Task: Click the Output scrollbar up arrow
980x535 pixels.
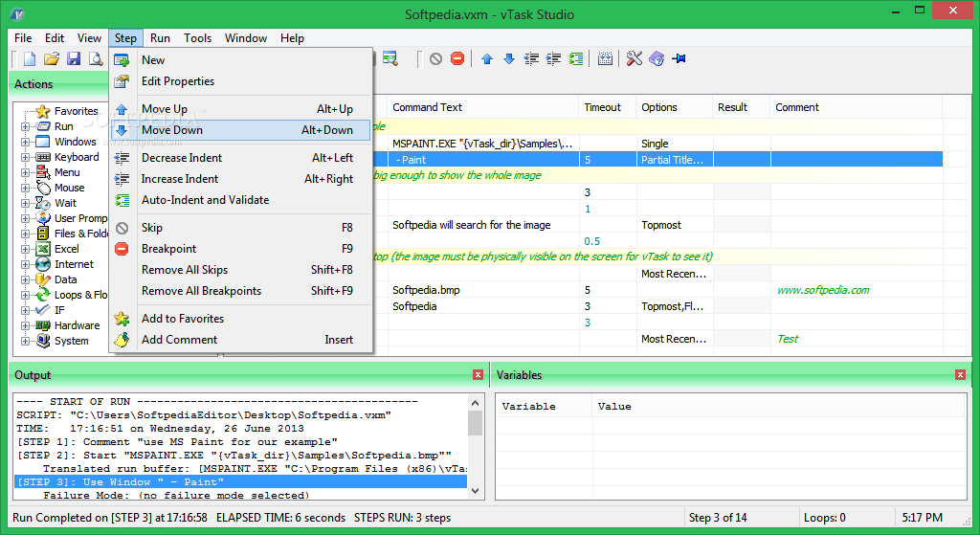Action: coord(475,404)
